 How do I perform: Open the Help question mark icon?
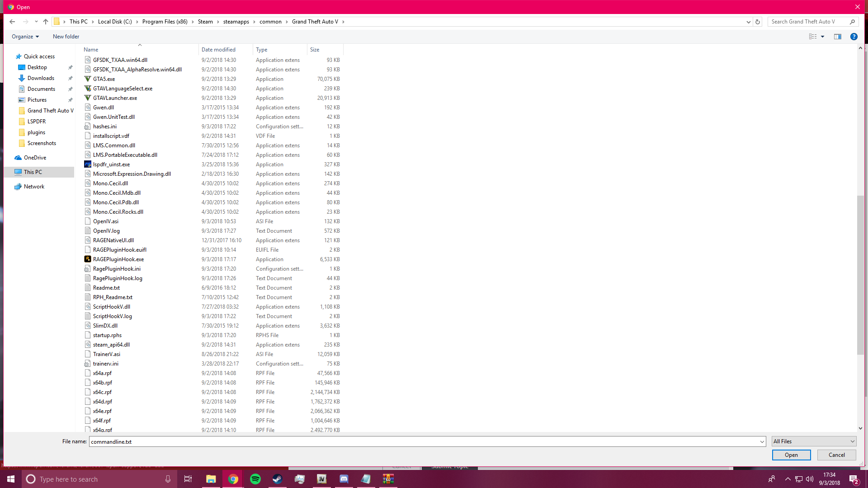[x=854, y=37]
